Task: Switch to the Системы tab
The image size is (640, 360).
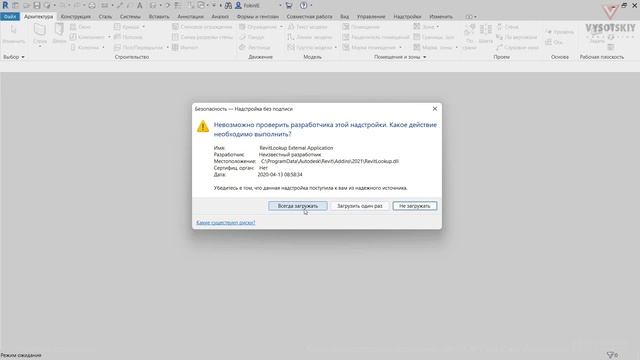Action: tap(130, 17)
